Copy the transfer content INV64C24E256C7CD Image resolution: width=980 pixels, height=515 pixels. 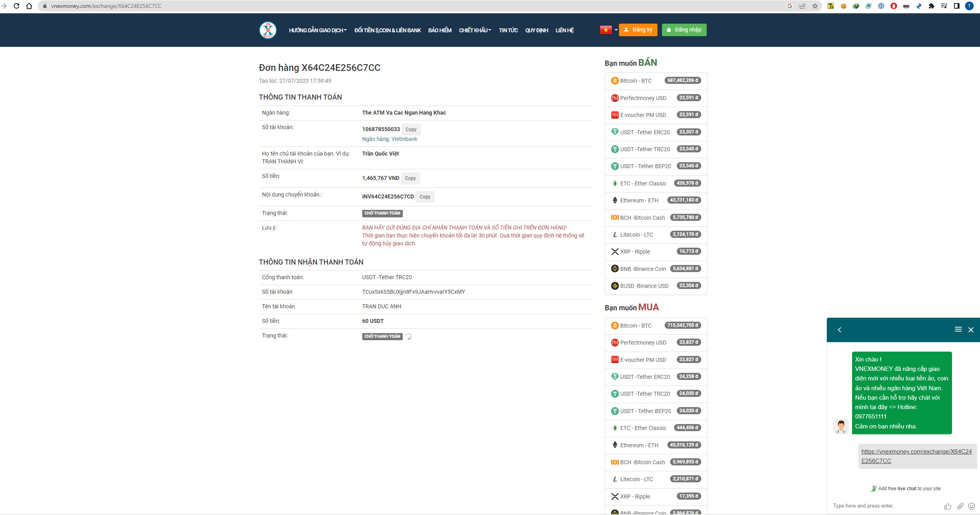[424, 197]
